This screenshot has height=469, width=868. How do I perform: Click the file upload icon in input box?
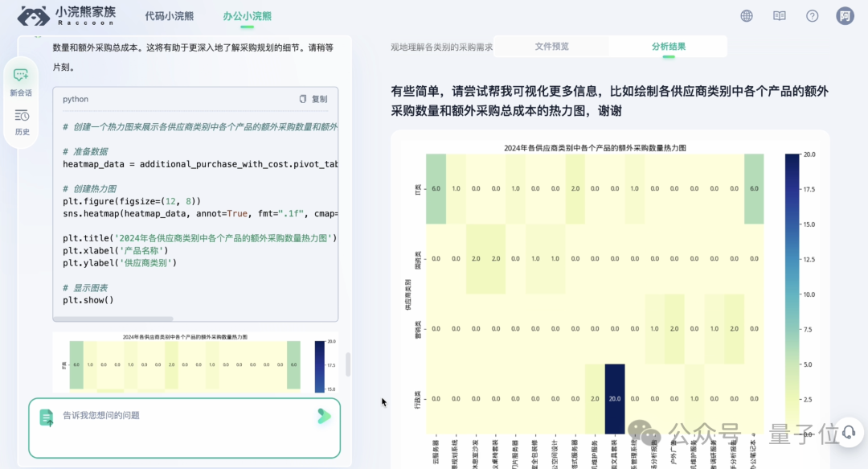click(47, 417)
